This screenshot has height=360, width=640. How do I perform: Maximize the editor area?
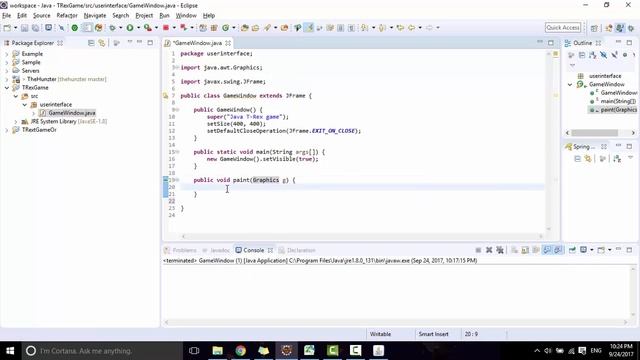pos(551,42)
